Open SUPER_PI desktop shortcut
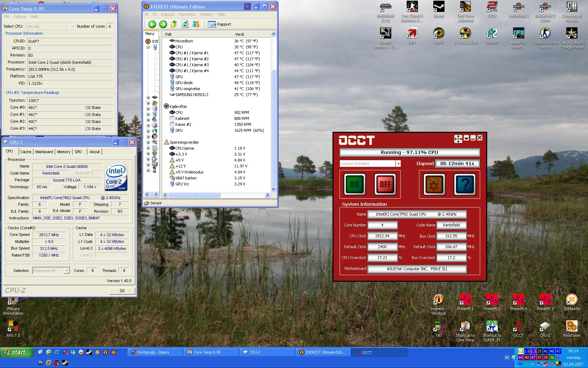The height and width of the screenshot is (368, 588). (492, 331)
